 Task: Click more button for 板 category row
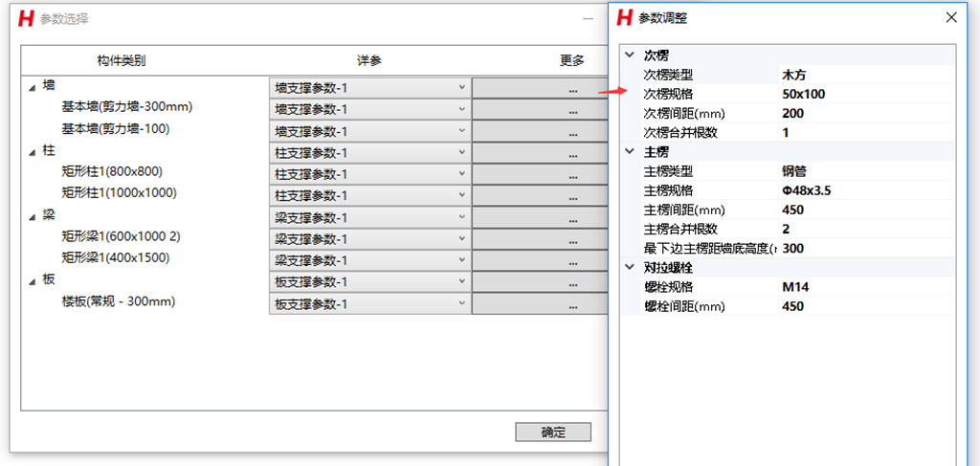540,282
